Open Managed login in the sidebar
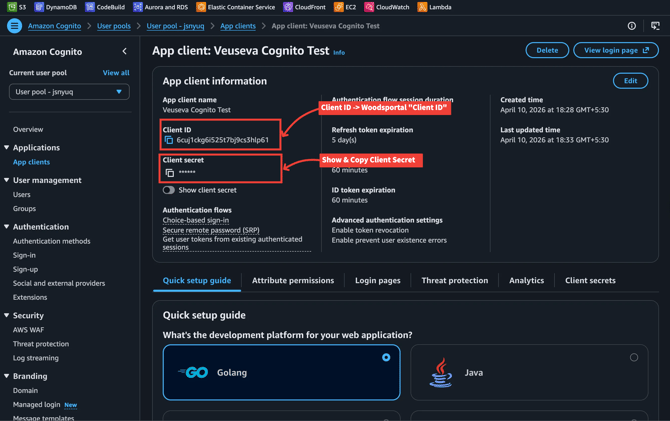Image resolution: width=670 pixels, height=421 pixels. coord(36,405)
